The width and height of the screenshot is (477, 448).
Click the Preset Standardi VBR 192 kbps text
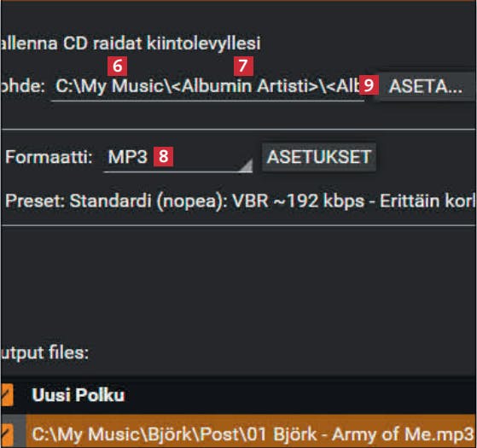(x=241, y=201)
